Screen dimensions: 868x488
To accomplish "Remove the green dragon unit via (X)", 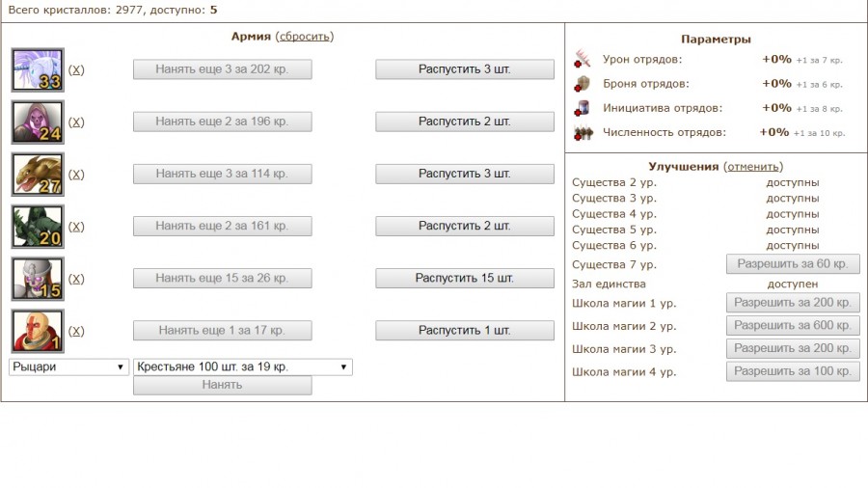I will tap(76, 227).
